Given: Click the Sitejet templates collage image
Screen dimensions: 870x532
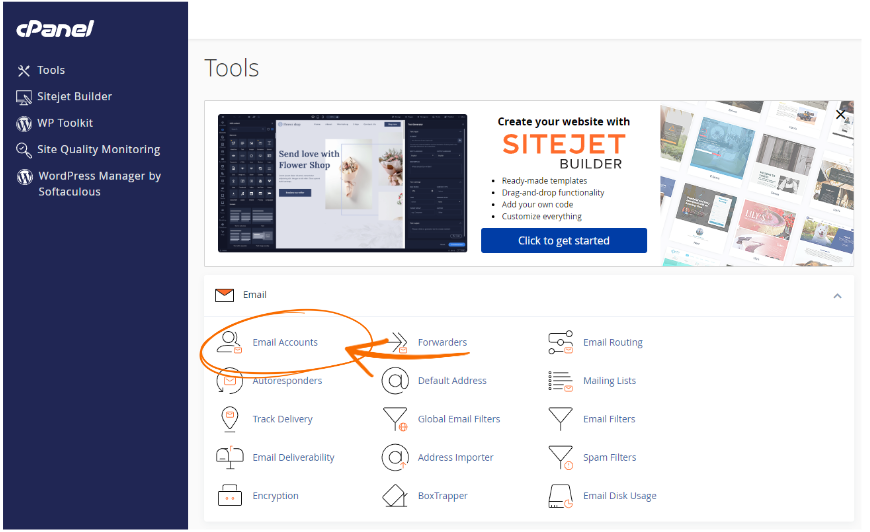Looking at the screenshot, I should pos(757,184).
